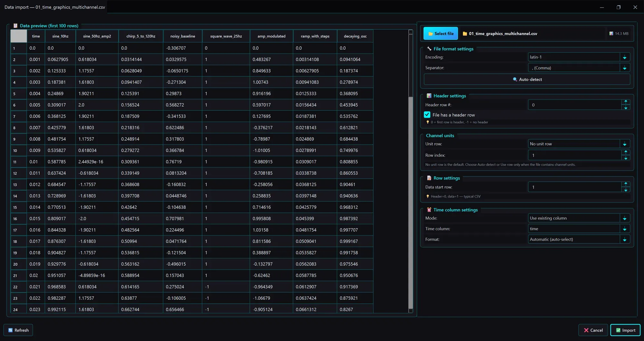Click the vertical scrollbar of data preview

(411, 171)
